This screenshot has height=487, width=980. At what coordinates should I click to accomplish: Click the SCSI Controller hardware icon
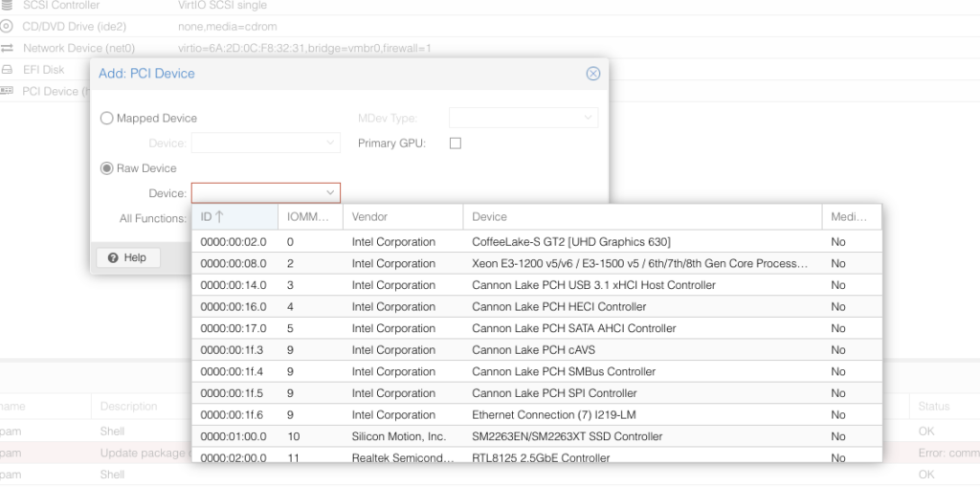(x=7, y=6)
